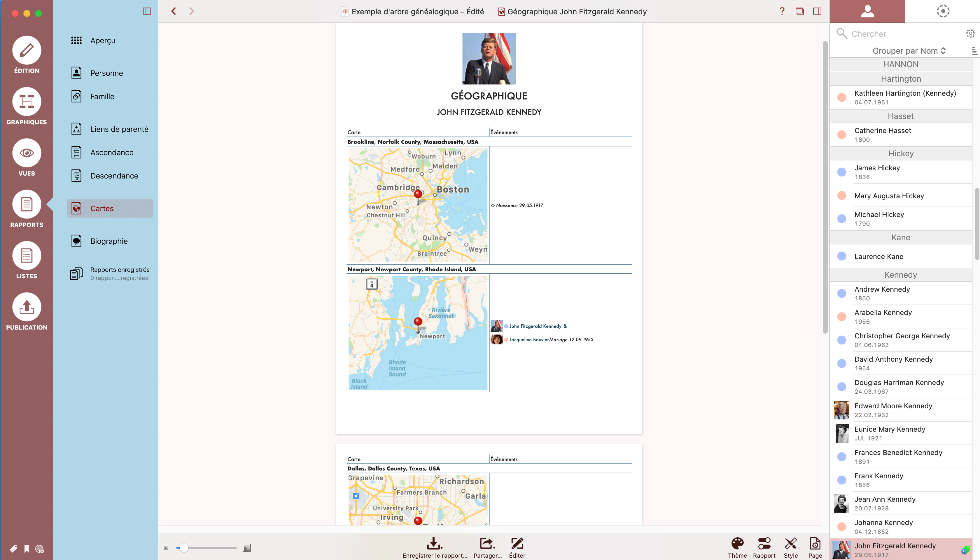This screenshot has width=980, height=560.
Task: Select John Fitzgerald Kennedy in person list
Action: 901,549
